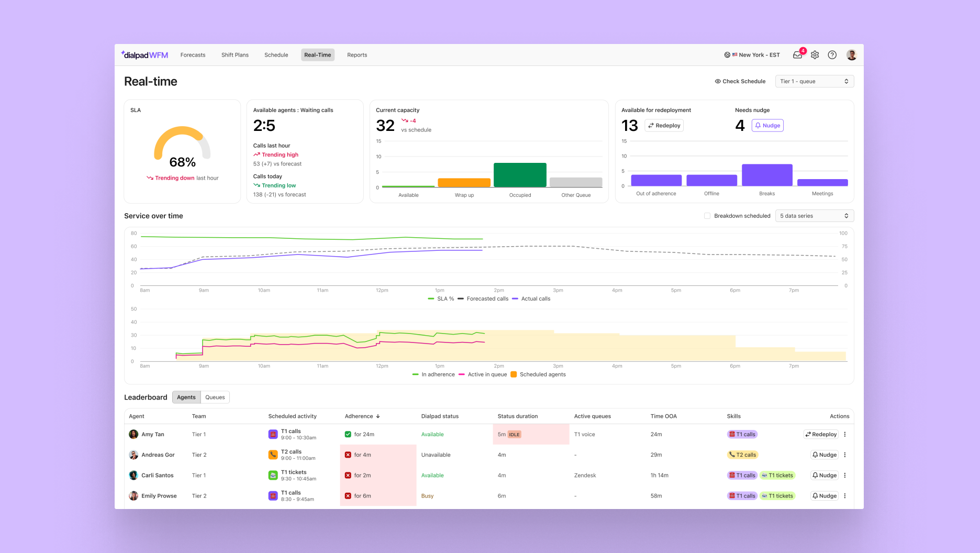Open the 5 data series dropdown
The width and height of the screenshot is (980, 553).
click(815, 216)
